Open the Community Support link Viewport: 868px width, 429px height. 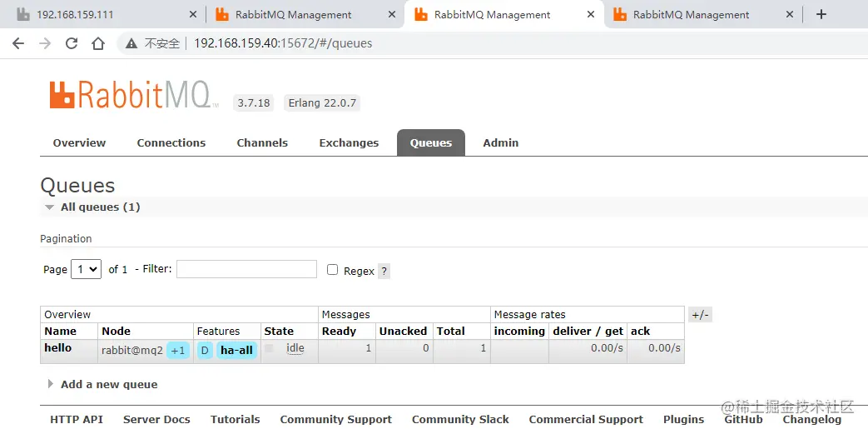(x=336, y=420)
